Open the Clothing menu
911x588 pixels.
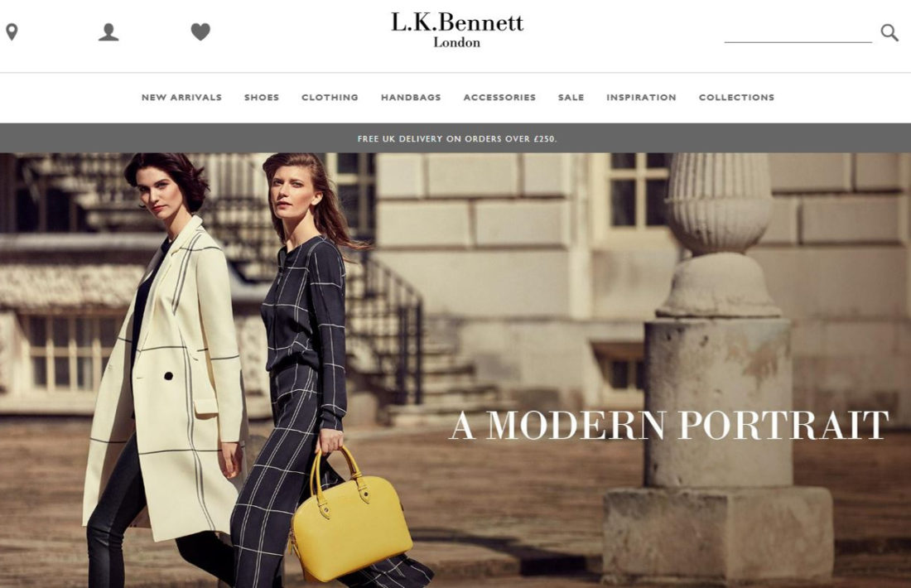pos(330,98)
